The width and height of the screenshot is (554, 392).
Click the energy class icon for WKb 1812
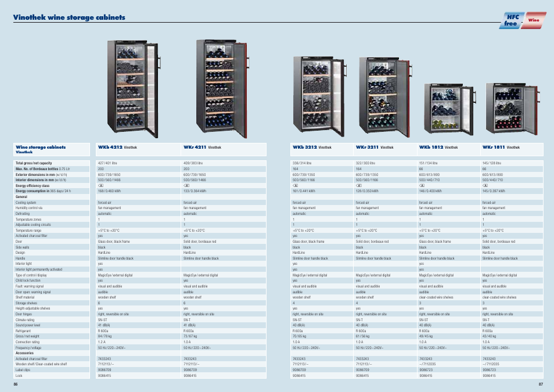[422, 185]
